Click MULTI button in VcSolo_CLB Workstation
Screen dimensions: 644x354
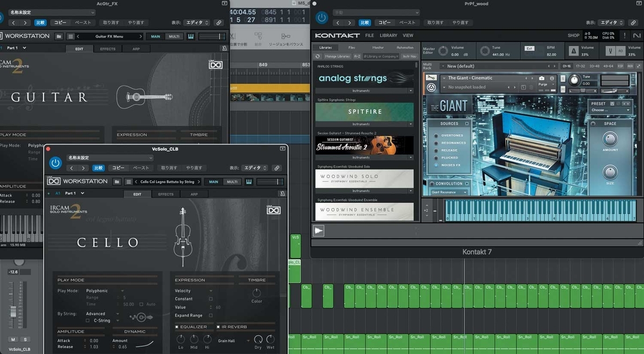232,182
